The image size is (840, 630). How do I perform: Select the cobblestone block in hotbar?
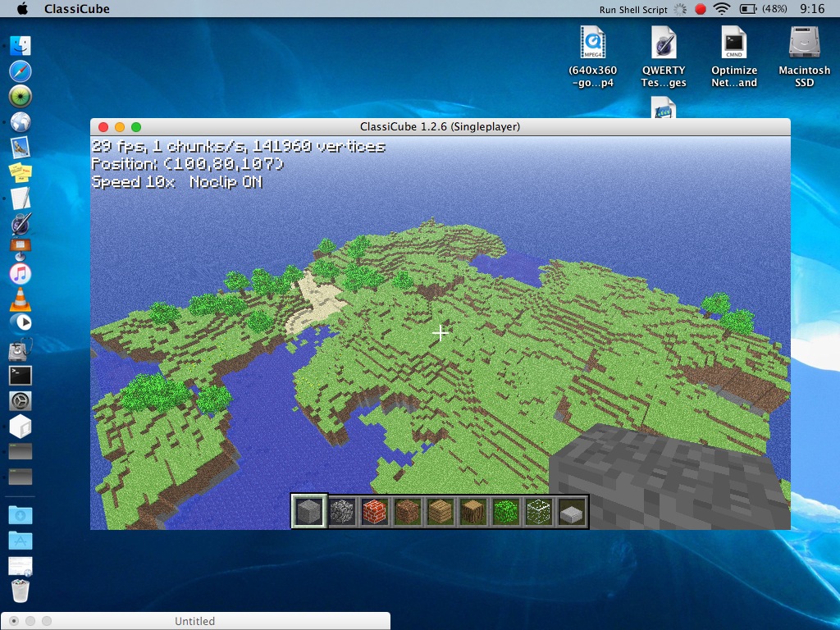(342, 511)
